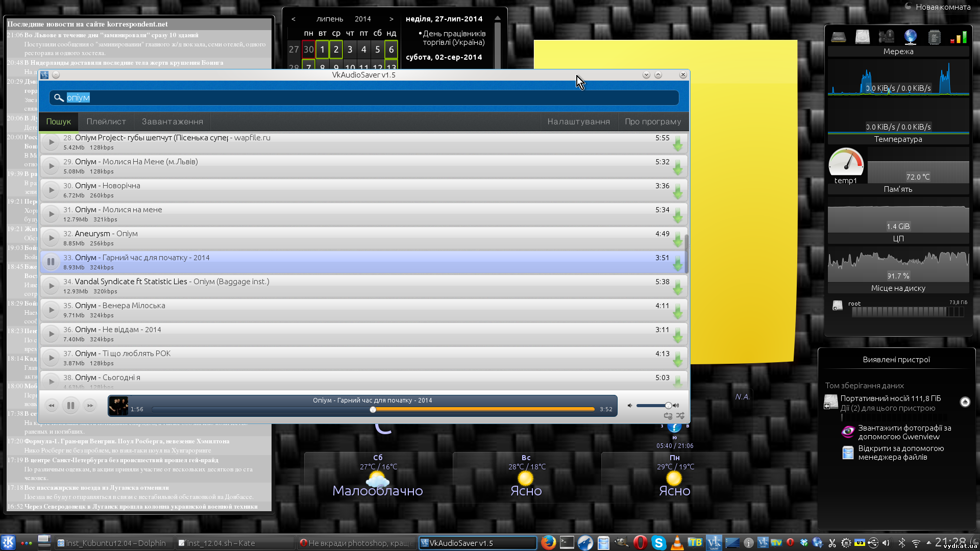Download track 34 Vandal Syndicate

[x=677, y=287]
